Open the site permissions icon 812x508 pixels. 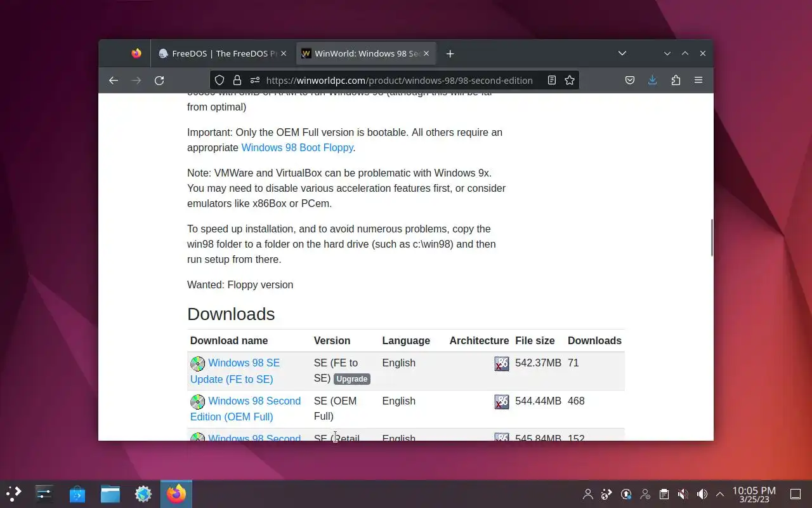(x=255, y=80)
